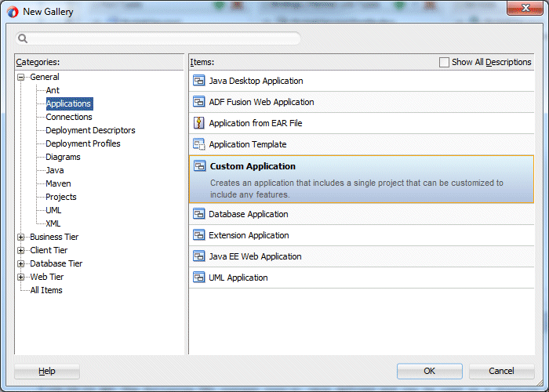Click the ADF Fusion Web Application icon

199,102
